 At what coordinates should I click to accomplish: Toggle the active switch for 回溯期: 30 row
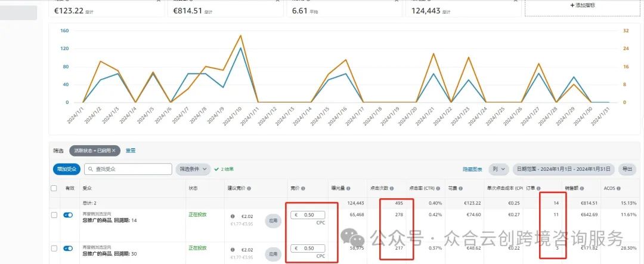[x=68, y=248]
